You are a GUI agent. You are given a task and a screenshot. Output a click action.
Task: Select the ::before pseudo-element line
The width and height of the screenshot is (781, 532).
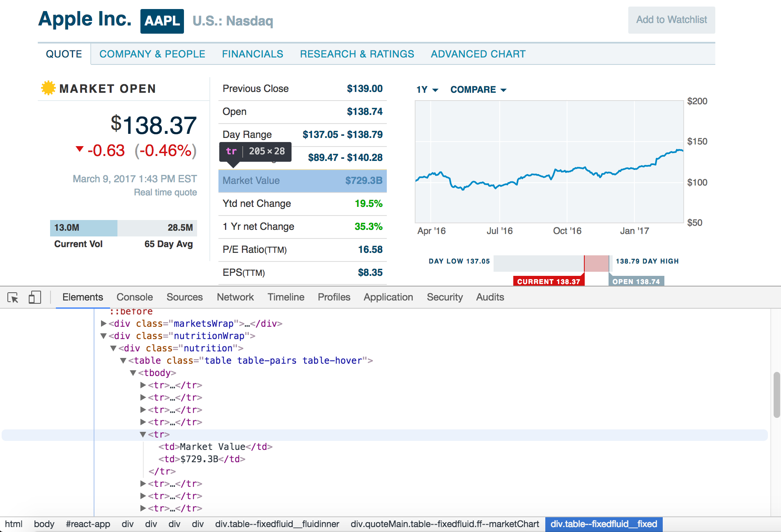pyautogui.click(x=131, y=312)
